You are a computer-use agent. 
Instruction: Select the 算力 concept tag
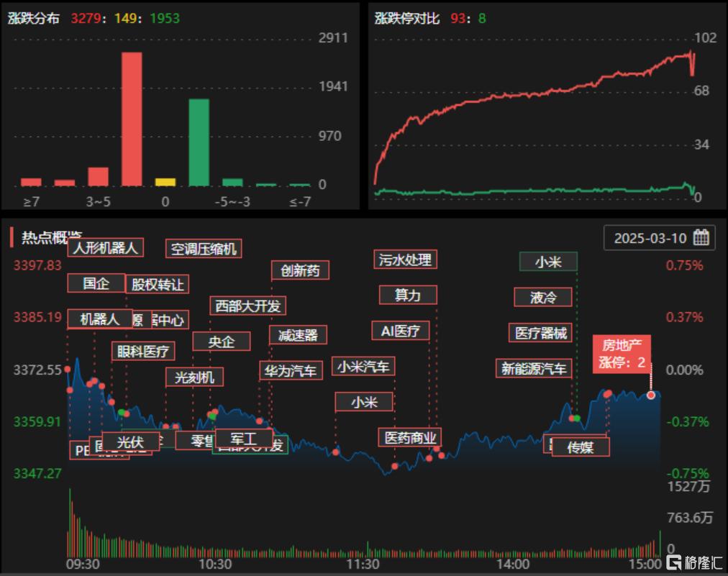(408, 295)
